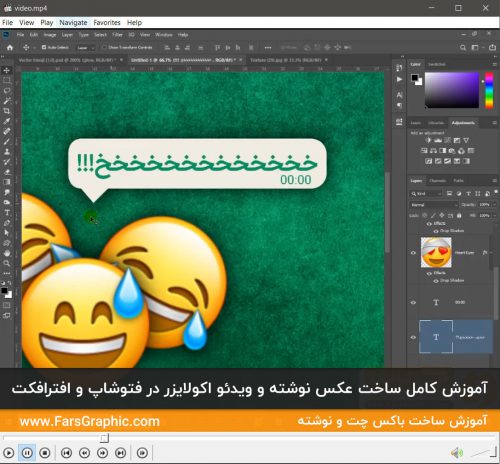This screenshot has height=464, width=500.
Task: Click the Vibrance adjustment triangle icon
Action: pyautogui.click(x=466, y=140)
